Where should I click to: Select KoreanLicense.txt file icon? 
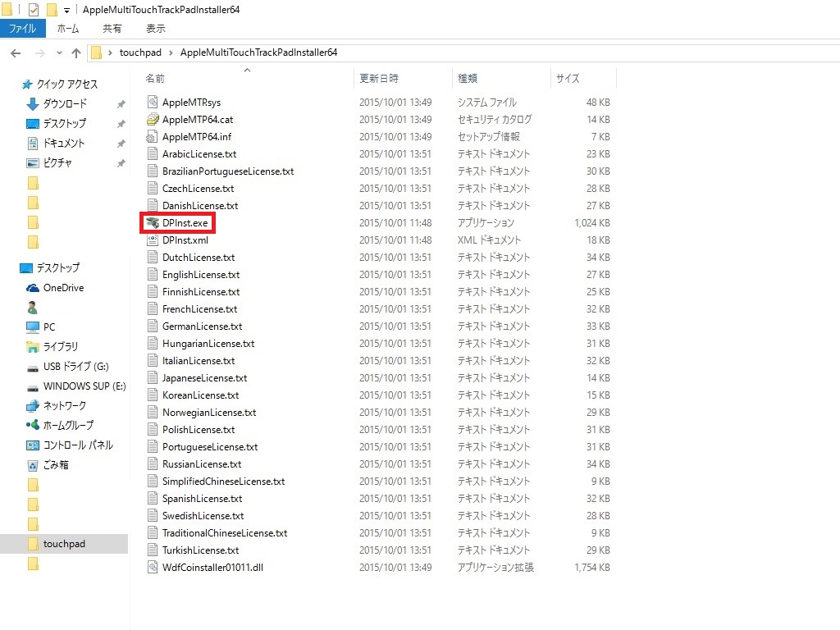coord(153,395)
